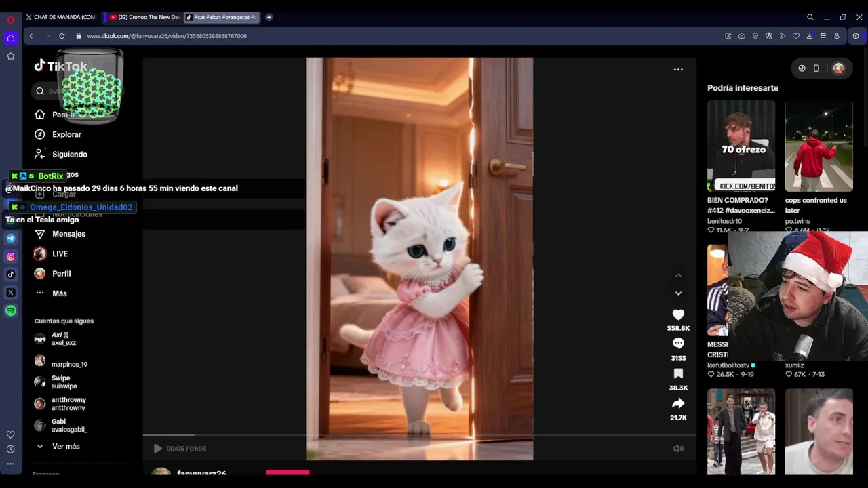The height and width of the screenshot is (488, 868).
Task: Open extensions cube icon
Action: coord(856,36)
